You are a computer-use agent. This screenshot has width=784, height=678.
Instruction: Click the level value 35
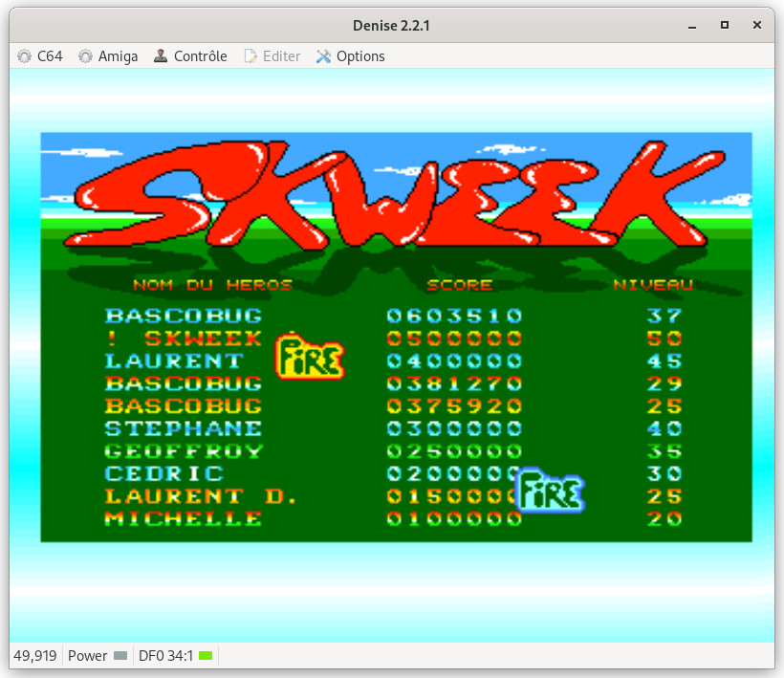point(664,451)
